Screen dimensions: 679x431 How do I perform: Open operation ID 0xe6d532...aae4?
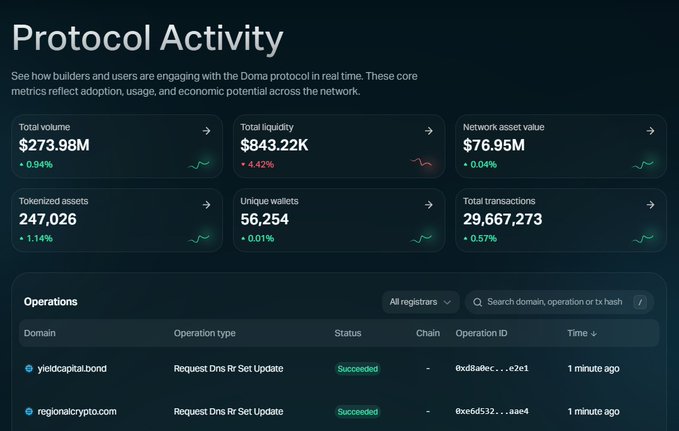(492, 411)
